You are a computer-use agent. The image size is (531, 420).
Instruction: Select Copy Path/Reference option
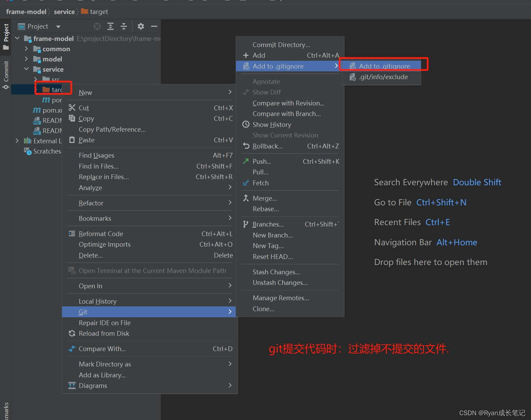(x=150, y=129)
